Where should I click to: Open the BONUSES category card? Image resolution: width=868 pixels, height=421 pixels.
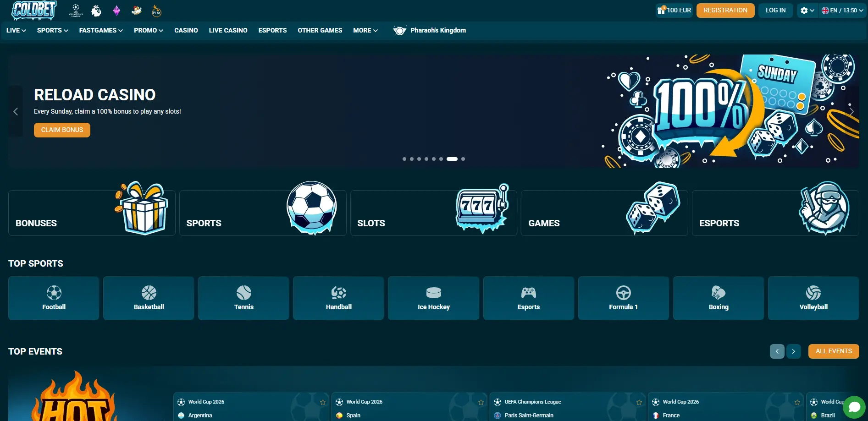(x=92, y=213)
